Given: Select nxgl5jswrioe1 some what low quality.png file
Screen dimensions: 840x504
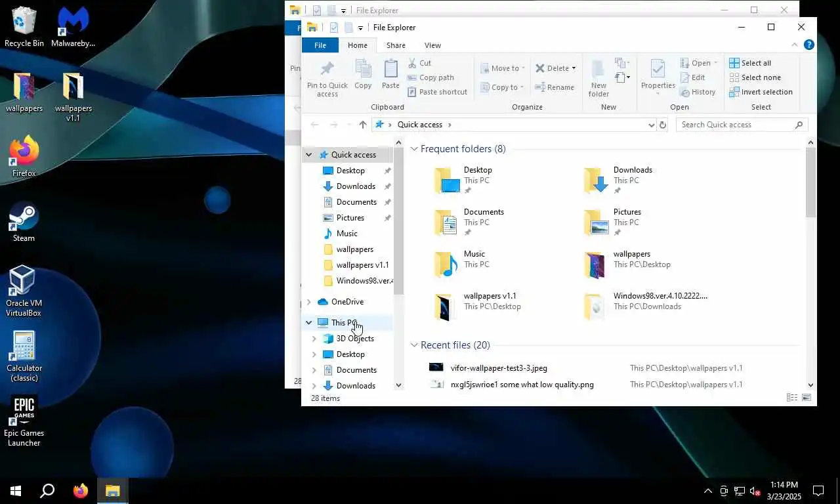Looking at the screenshot, I should coord(522,385).
